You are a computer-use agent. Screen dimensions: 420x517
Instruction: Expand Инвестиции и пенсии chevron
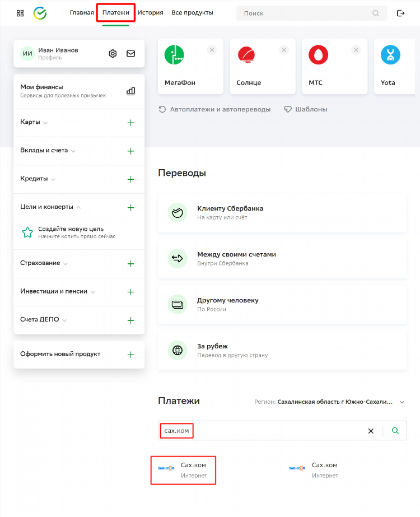[92, 292]
